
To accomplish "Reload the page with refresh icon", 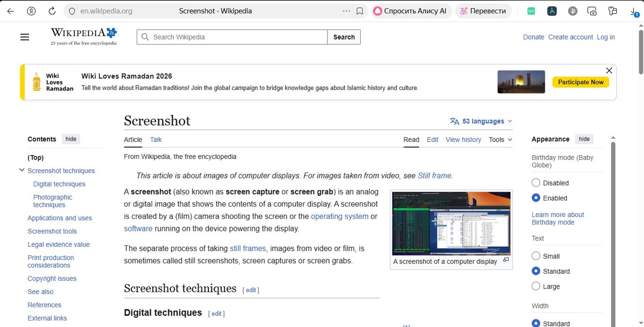I will coord(52,11).
